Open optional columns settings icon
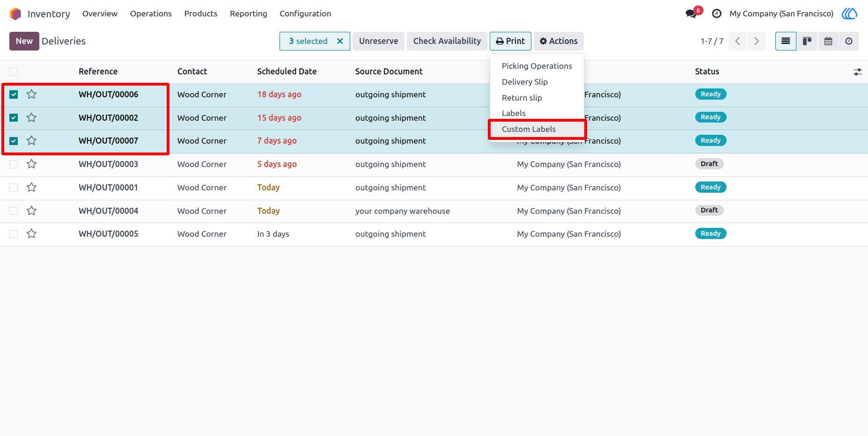 click(857, 72)
